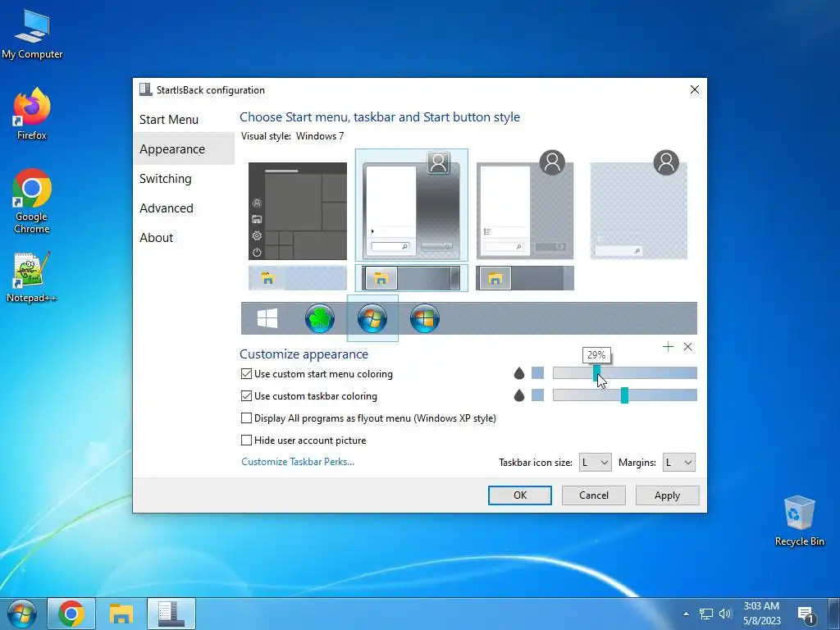Open the volume control in system tray
The height and width of the screenshot is (630, 840).
(725, 614)
